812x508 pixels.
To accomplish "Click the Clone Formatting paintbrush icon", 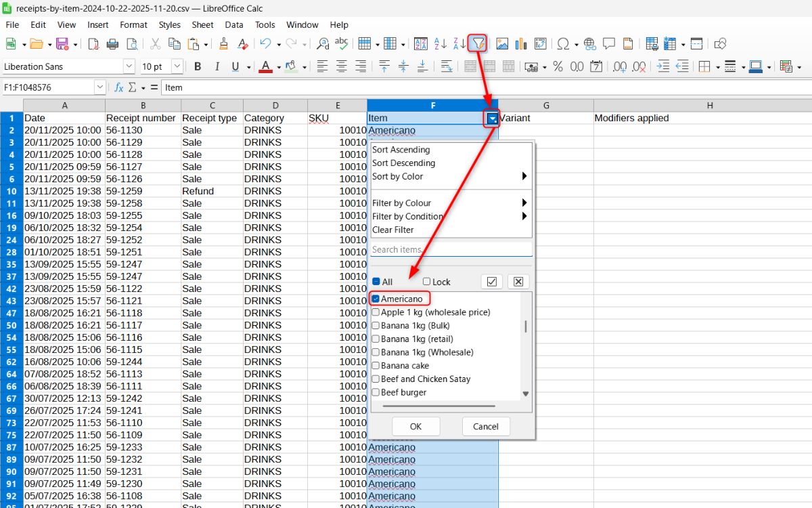I will pyautogui.click(x=223, y=44).
